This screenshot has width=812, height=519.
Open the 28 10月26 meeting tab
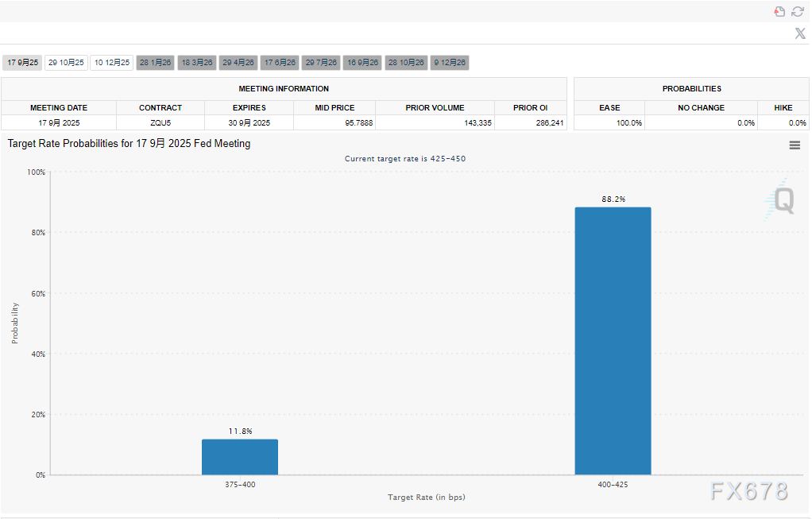coord(406,63)
